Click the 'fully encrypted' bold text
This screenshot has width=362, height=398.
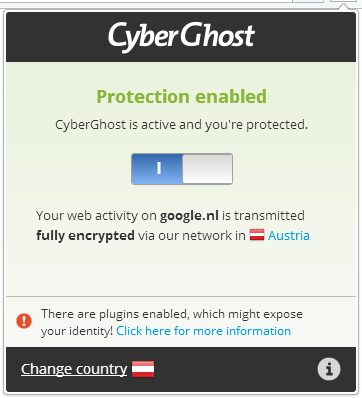[85, 236]
